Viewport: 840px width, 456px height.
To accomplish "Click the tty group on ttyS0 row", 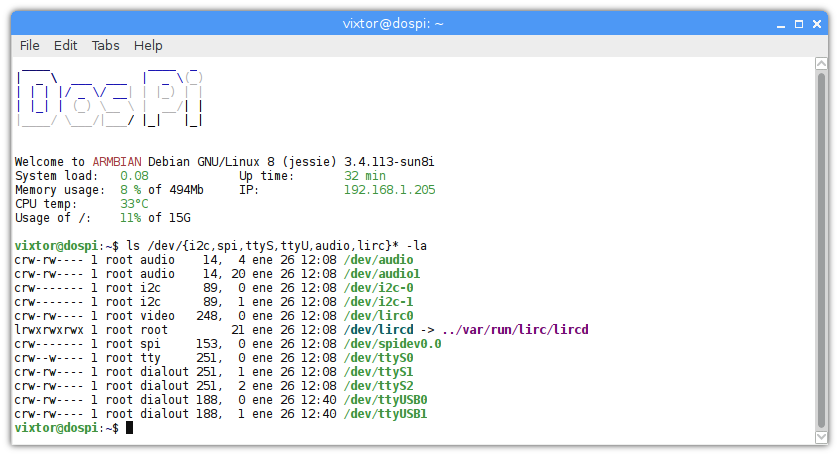I will click(x=151, y=357).
